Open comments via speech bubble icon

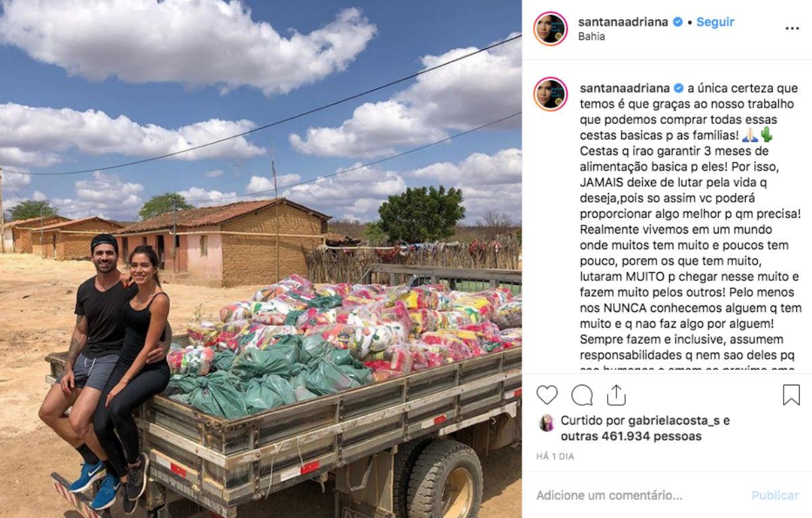tap(582, 395)
